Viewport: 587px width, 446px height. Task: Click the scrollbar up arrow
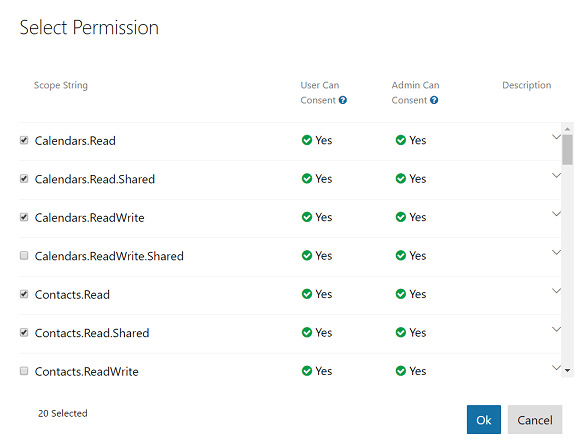tap(568, 129)
